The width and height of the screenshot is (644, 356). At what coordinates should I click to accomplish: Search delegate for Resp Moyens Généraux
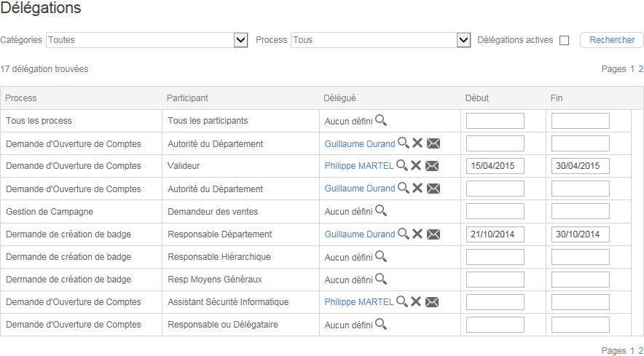point(380,279)
